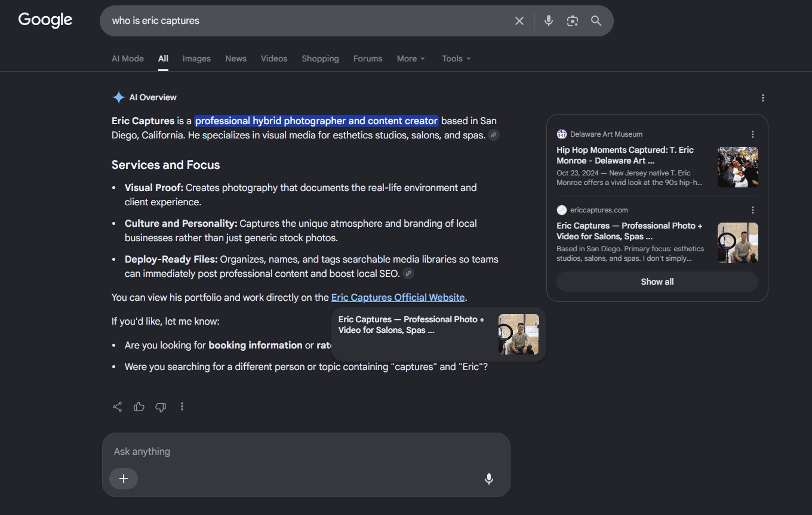Open source link icon after 'boost local SEO.'
Screen dimensions: 812x515
pyautogui.click(x=408, y=274)
